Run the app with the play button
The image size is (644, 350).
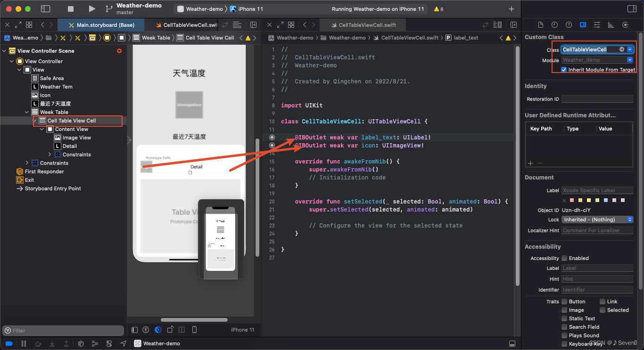92,9
